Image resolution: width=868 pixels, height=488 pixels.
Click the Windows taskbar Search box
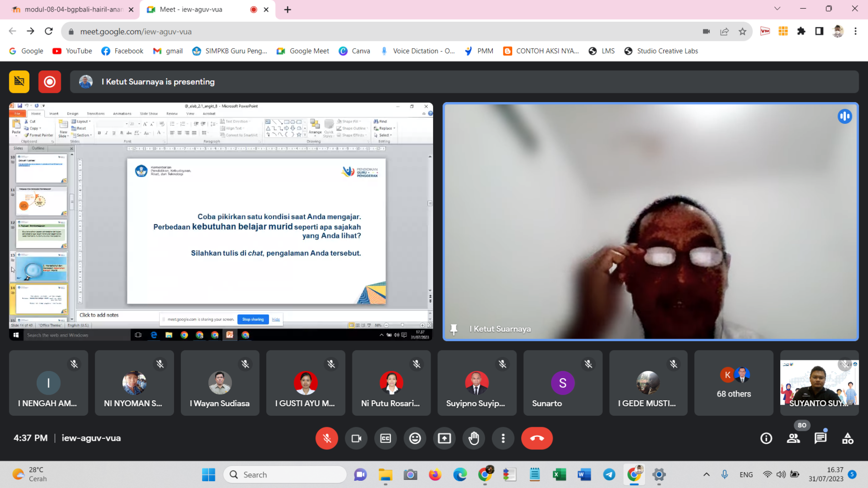[285, 475]
